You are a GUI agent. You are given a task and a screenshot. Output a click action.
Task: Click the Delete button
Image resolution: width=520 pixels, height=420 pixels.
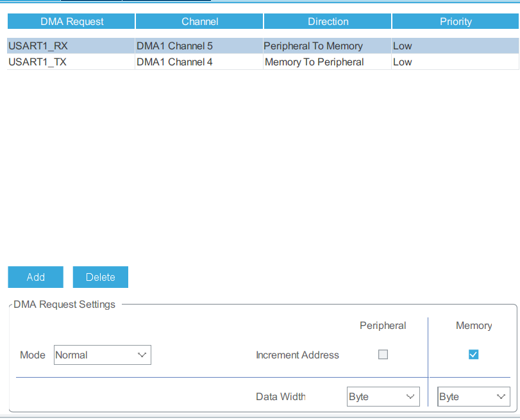100,277
